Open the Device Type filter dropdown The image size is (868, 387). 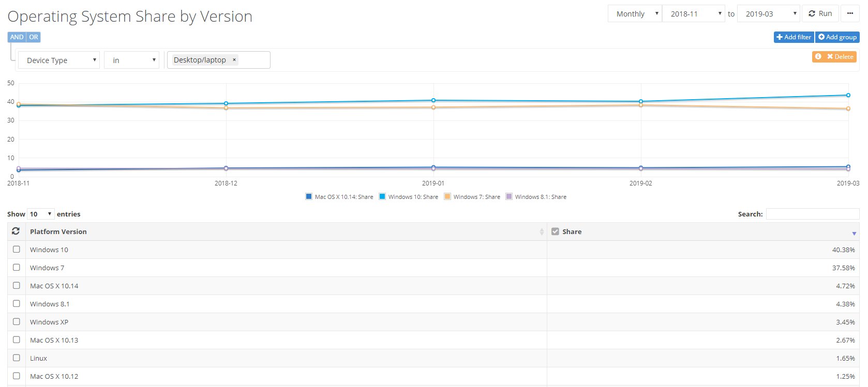click(59, 60)
